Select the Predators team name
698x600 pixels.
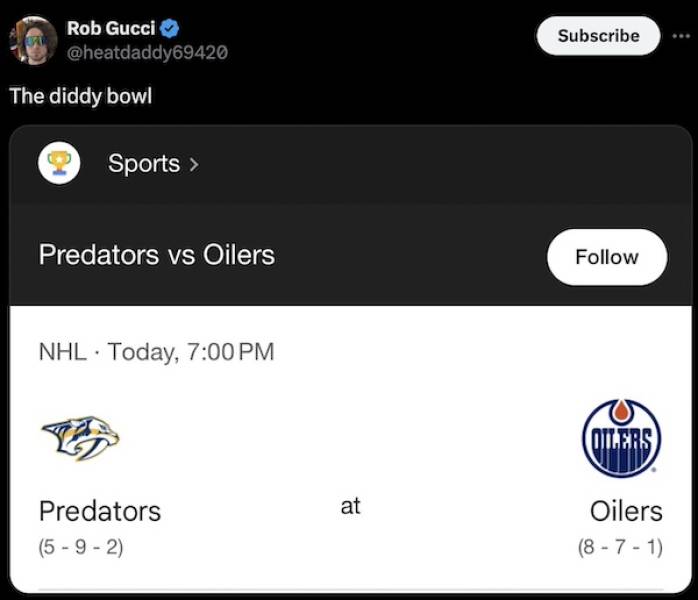click(x=100, y=511)
